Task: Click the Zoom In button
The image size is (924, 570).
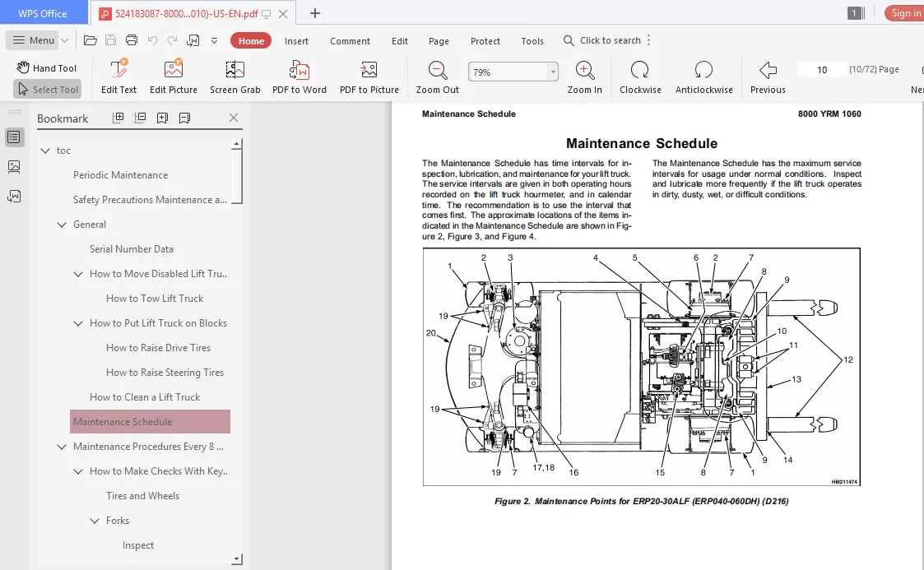Action: pos(584,76)
